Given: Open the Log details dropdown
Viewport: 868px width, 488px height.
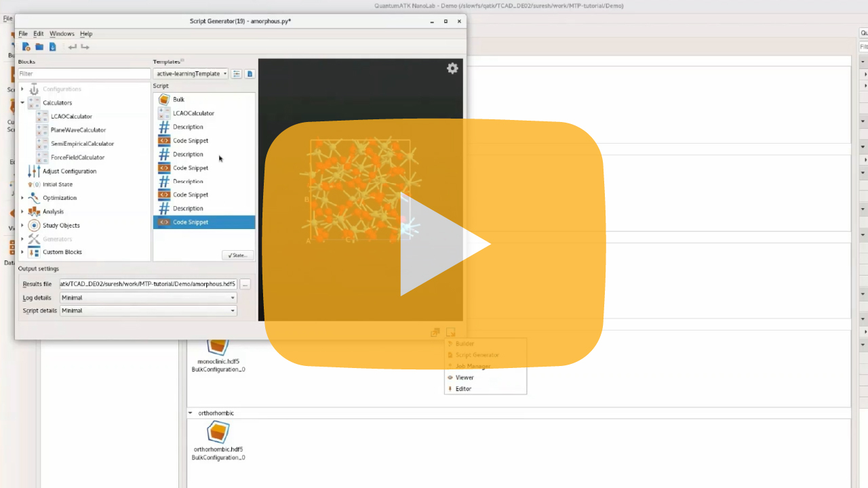Looking at the screenshot, I should coord(148,298).
